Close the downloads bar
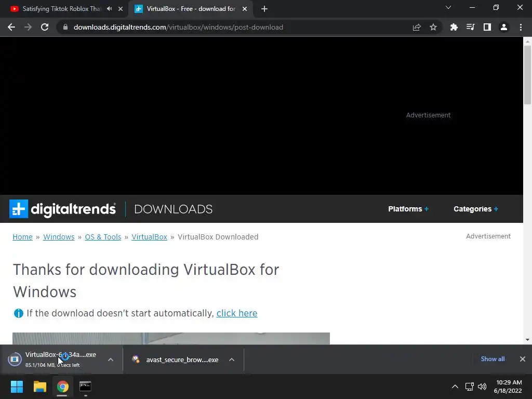This screenshot has height=399, width=532. [x=523, y=359]
